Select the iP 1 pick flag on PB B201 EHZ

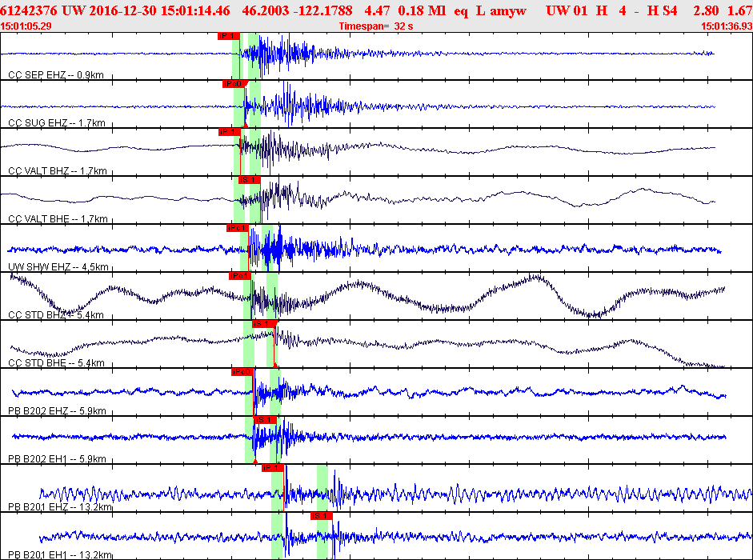point(272,468)
